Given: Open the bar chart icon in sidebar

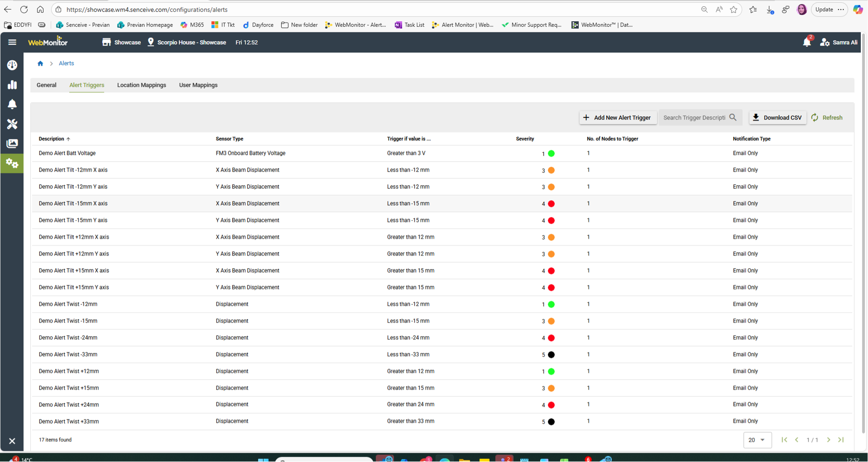Looking at the screenshot, I should point(12,85).
